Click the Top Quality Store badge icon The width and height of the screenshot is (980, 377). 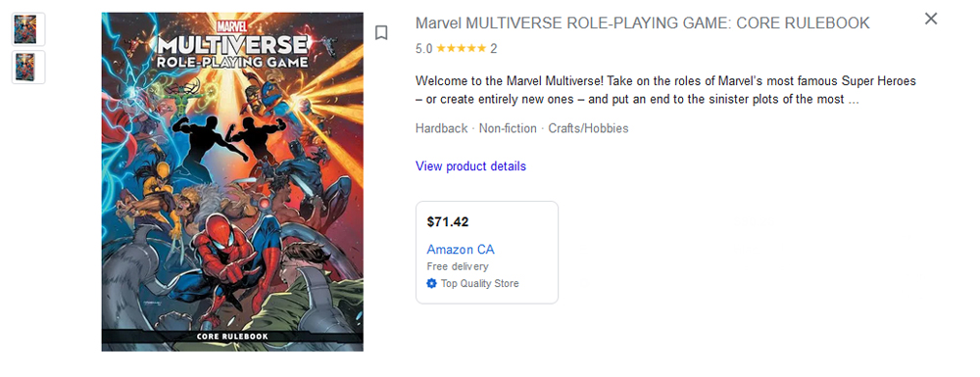pyautogui.click(x=431, y=283)
